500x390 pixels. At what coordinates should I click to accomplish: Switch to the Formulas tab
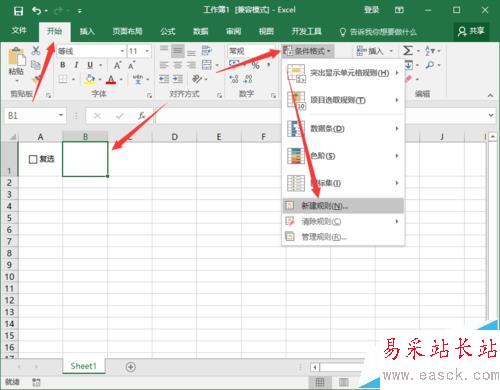(x=168, y=31)
